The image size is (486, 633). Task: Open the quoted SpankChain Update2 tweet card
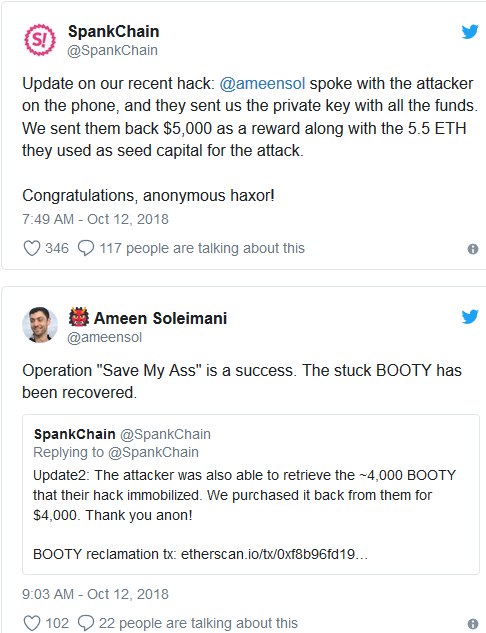pos(251,495)
